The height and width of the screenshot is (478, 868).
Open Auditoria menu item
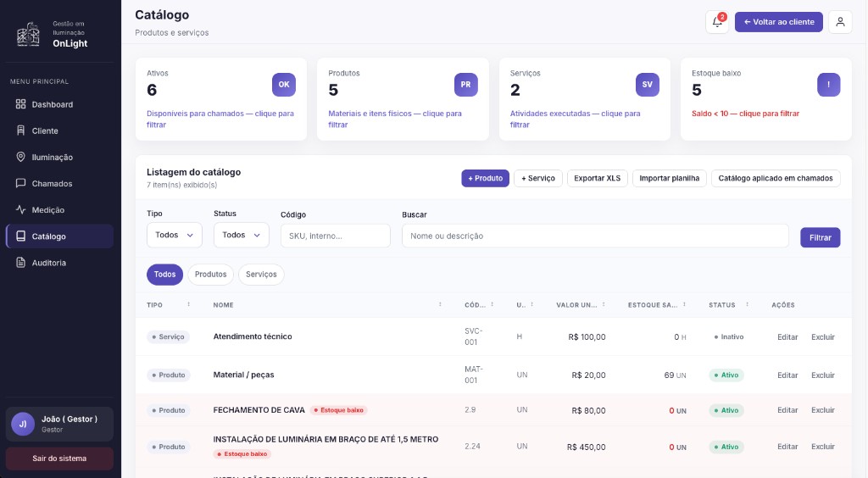tap(60, 263)
